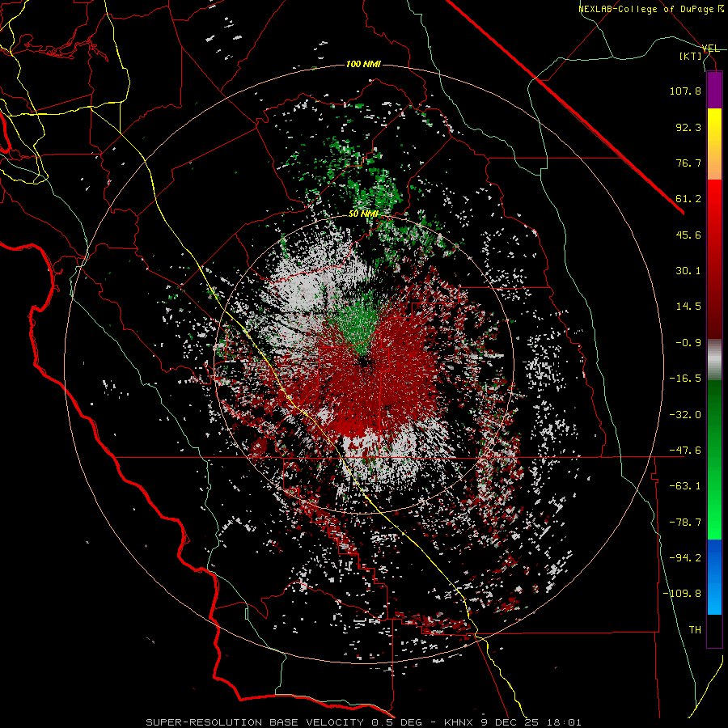This screenshot has height=728, width=728.
Task: Click the [KT] units label
Action: [x=691, y=56]
